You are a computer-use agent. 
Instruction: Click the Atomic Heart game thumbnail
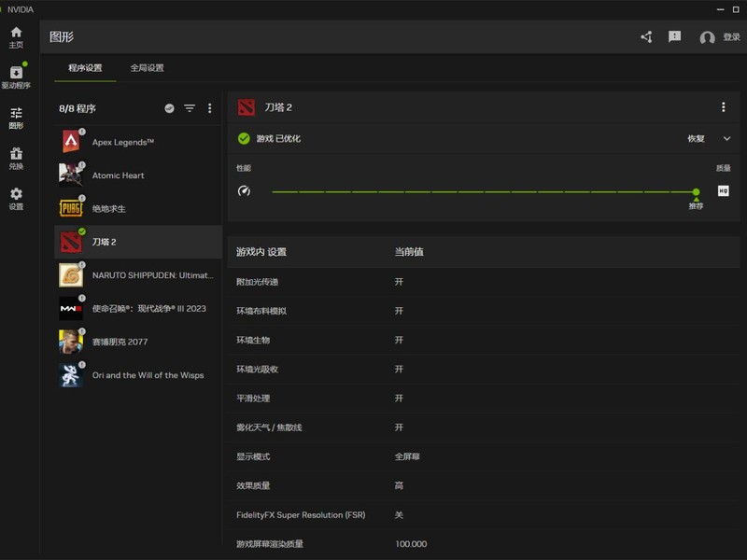(71, 175)
